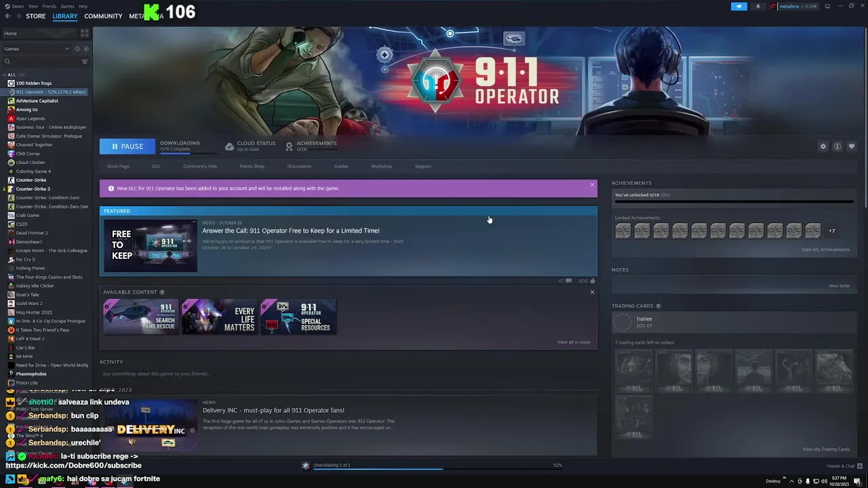This screenshot has height=488, width=868.
Task: Collapse the ALL games category
Action: (x=5, y=75)
